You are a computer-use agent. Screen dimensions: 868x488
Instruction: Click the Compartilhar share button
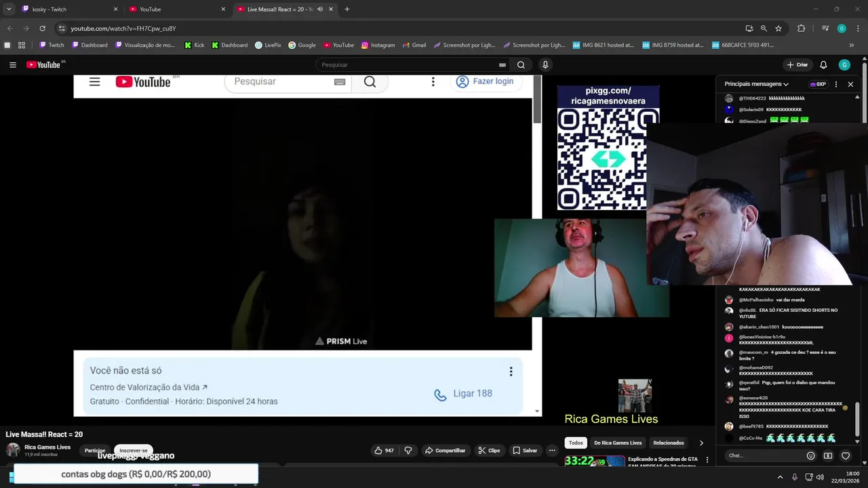pyautogui.click(x=445, y=450)
